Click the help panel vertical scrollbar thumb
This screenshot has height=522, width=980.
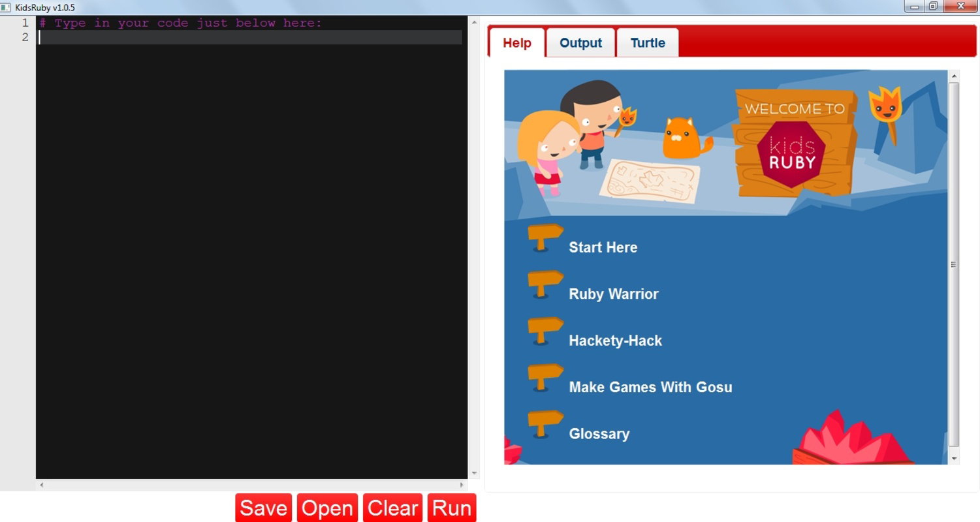point(954,264)
